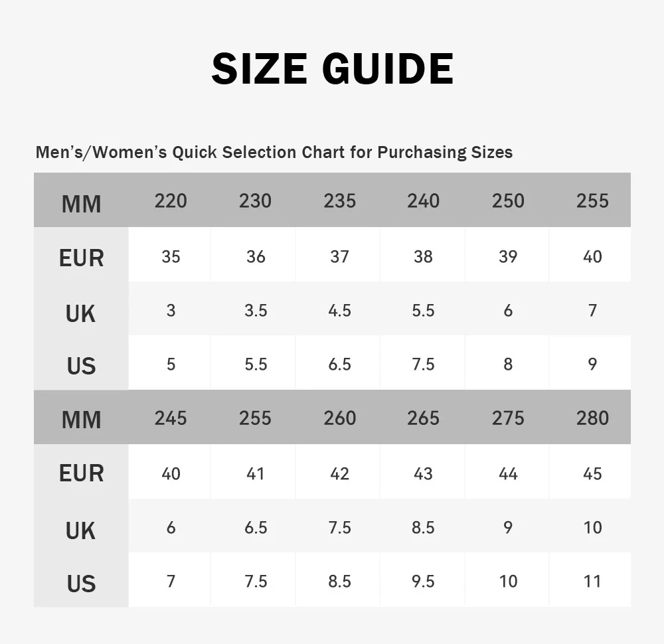The width and height of the screenshot is (664, 644).
Task: Click the 280 MM header cell
Action: pyautogui.click(x=592, y=418)
